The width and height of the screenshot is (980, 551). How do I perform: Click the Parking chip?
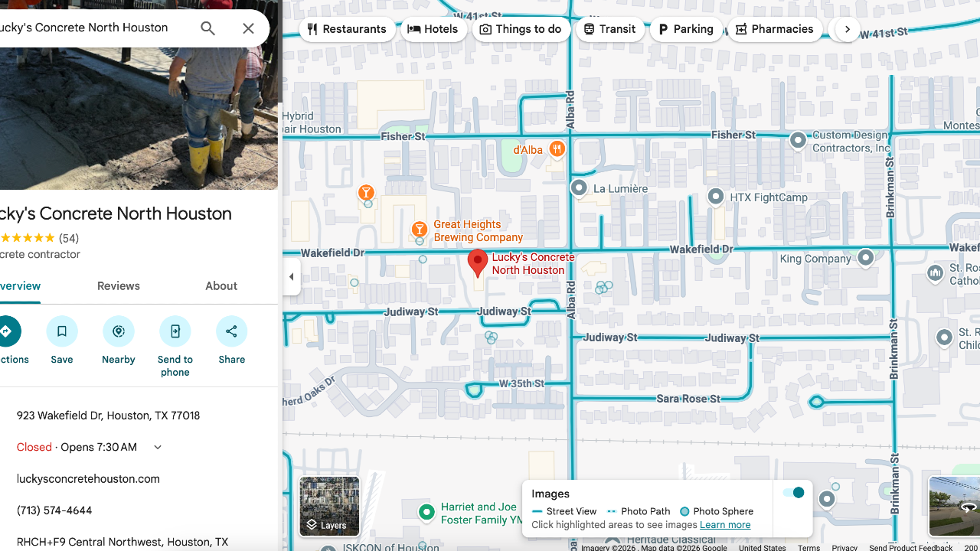click(687, 29)
